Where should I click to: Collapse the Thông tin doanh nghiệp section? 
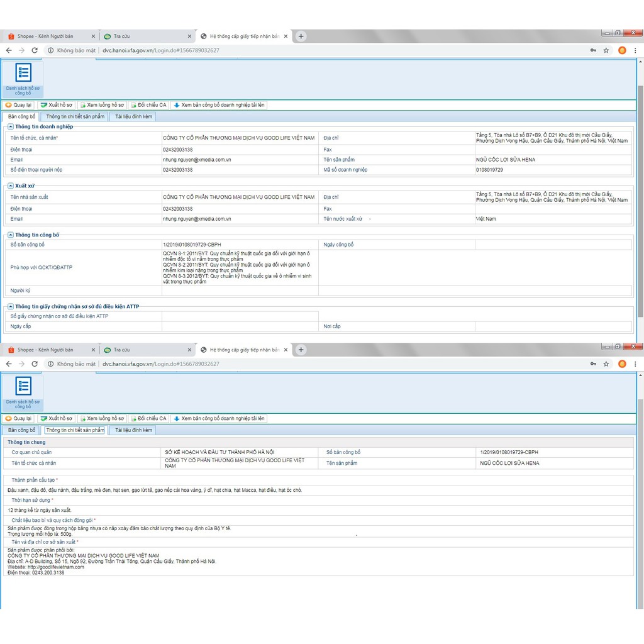point(11,126)
